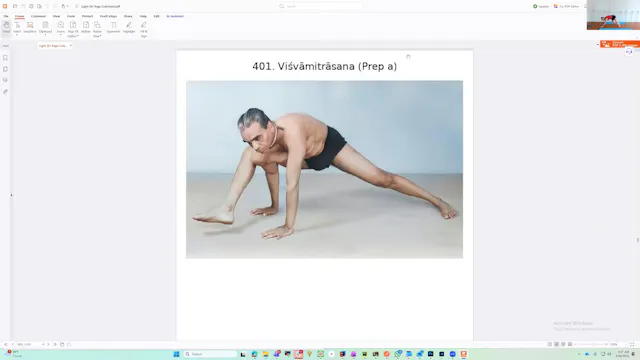Click the Save icon in quick access bar
This screenshot has width=640, height=360.
[23, 6]
